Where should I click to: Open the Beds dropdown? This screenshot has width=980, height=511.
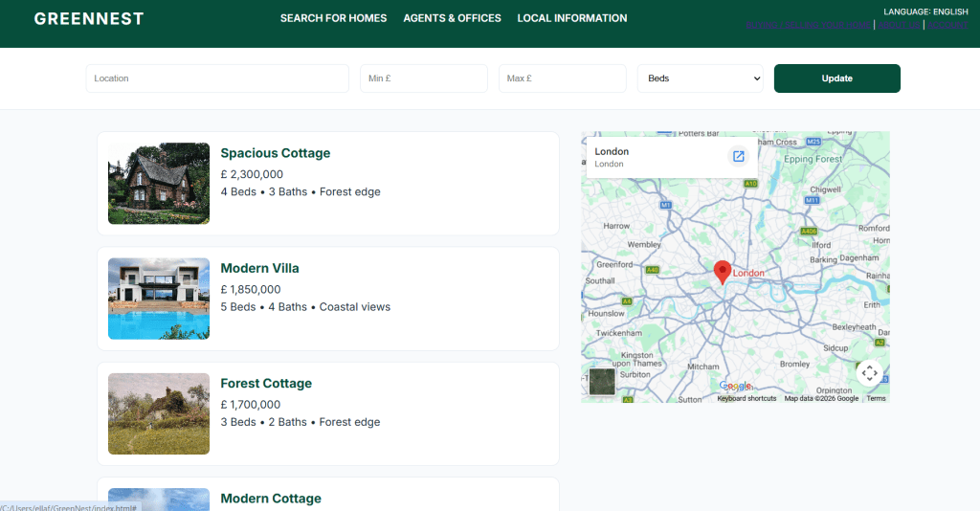[x=700, y=78]
